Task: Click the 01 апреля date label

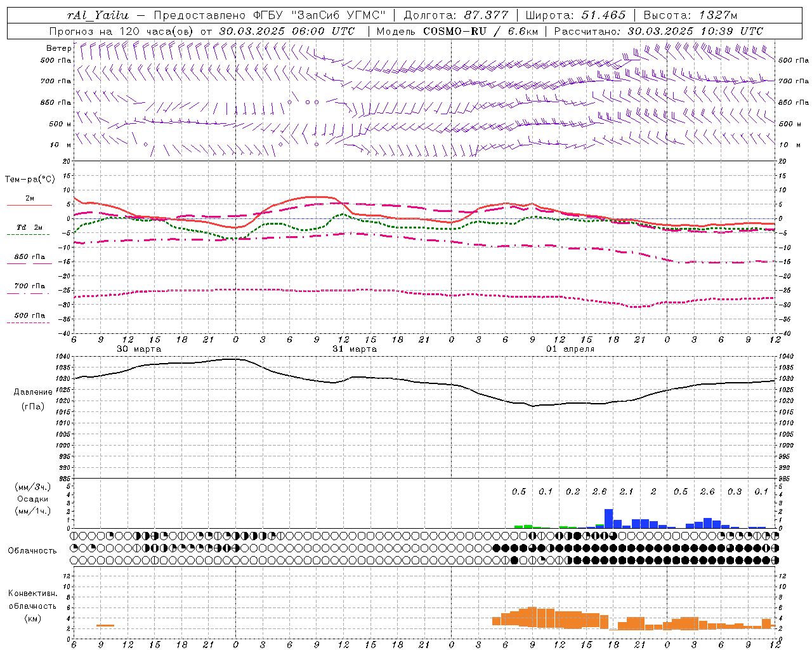Action: (x=570, y=349)
